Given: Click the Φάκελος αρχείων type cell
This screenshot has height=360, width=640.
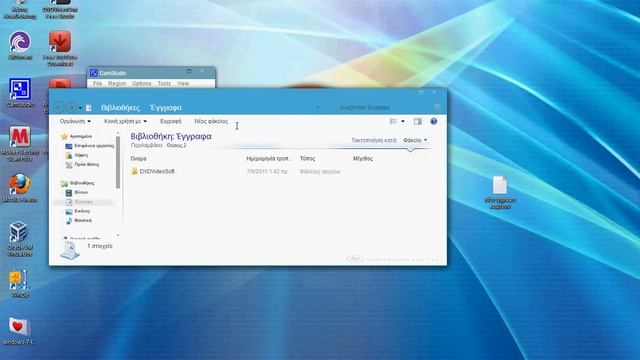Looking at the screenshot, I should tap(320, 171).
